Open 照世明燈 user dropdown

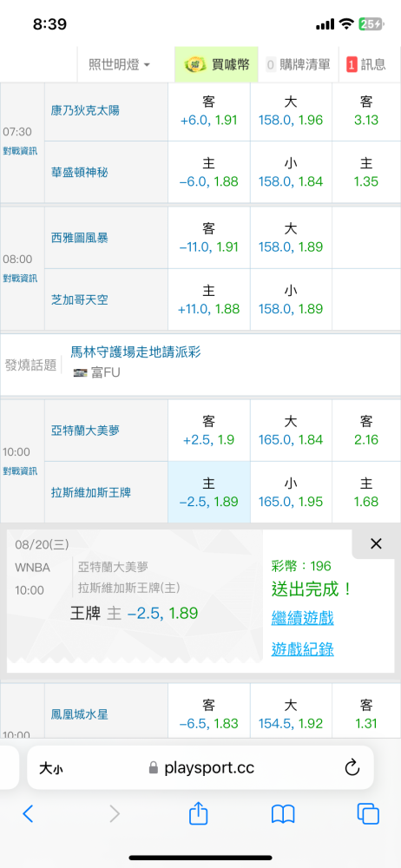(x=119, y=64)
